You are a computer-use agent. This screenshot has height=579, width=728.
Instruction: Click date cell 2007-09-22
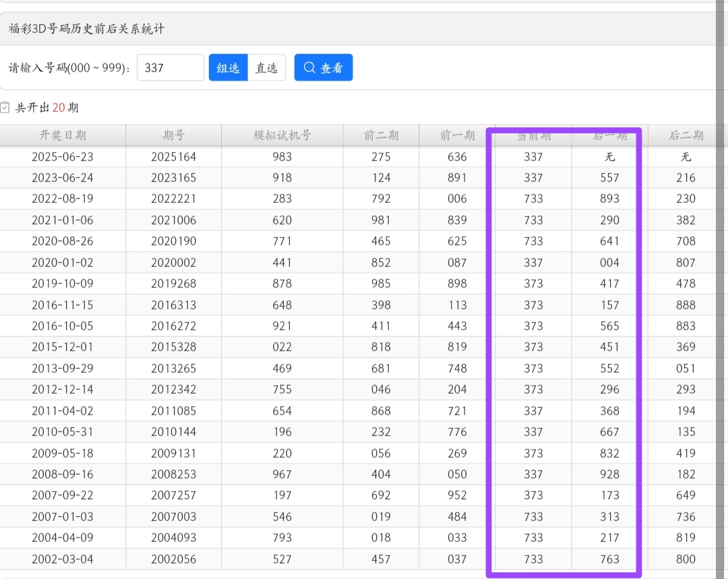[63, 495]
